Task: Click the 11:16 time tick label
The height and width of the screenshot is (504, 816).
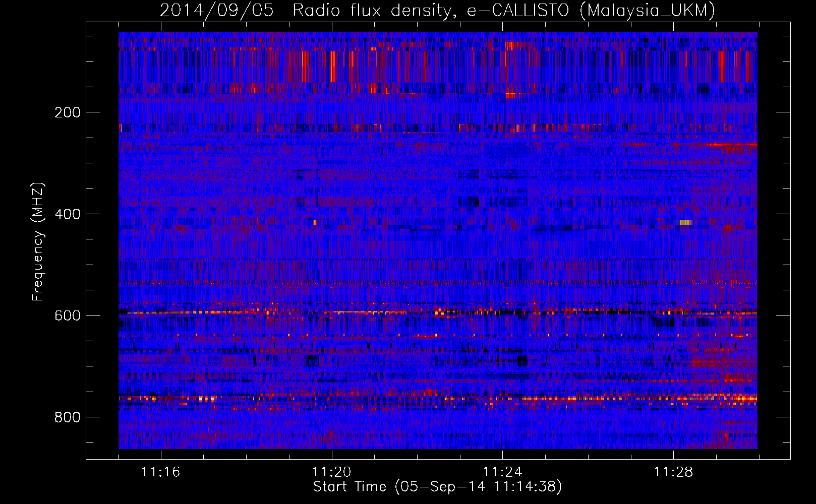Action: 160,472
